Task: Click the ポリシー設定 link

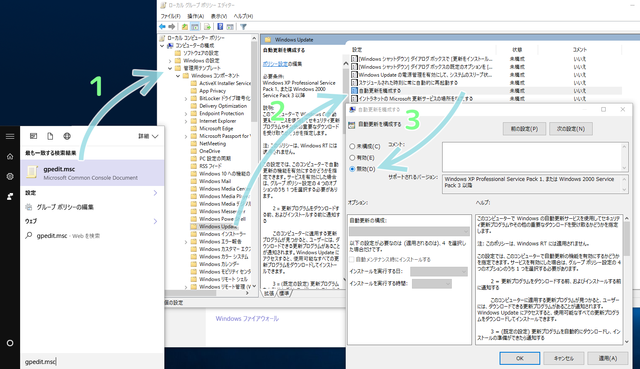Action: 275,64
